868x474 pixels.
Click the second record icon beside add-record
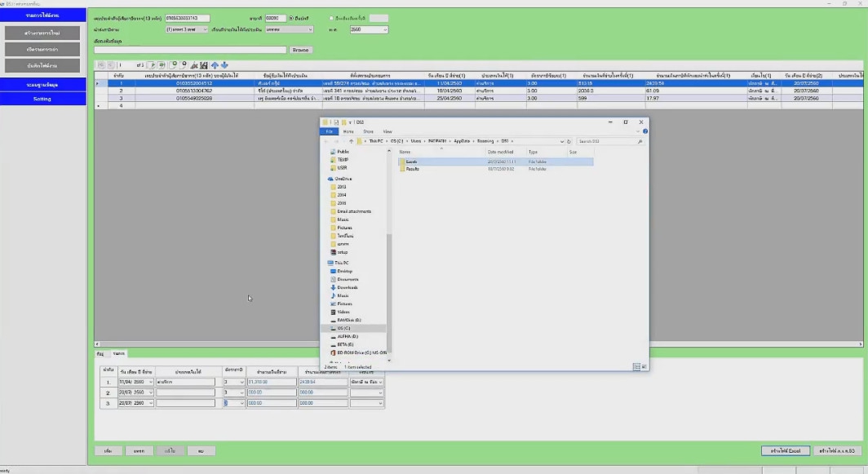coord(184,65)
